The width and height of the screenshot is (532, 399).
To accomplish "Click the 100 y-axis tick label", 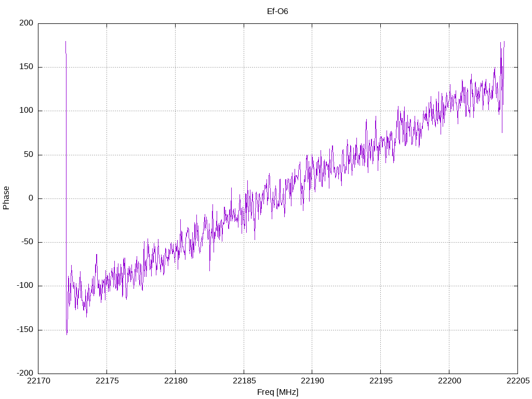I will tap(26, 111).
